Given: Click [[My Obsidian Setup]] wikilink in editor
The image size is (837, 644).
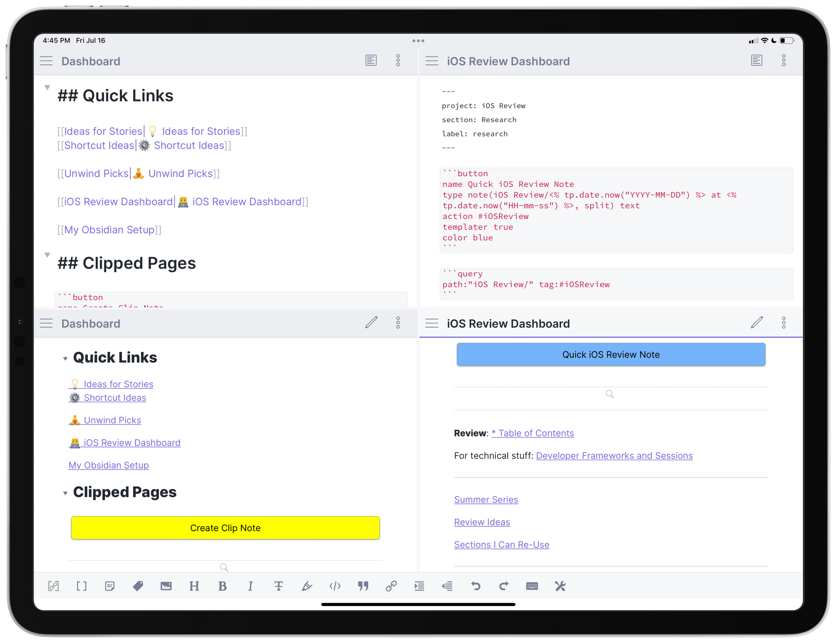Looking at the screenshot, I should coord(109,230).
